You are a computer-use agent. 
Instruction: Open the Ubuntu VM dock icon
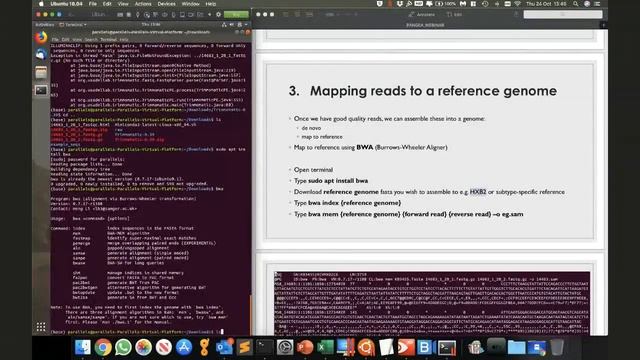[x=366, y=347]
